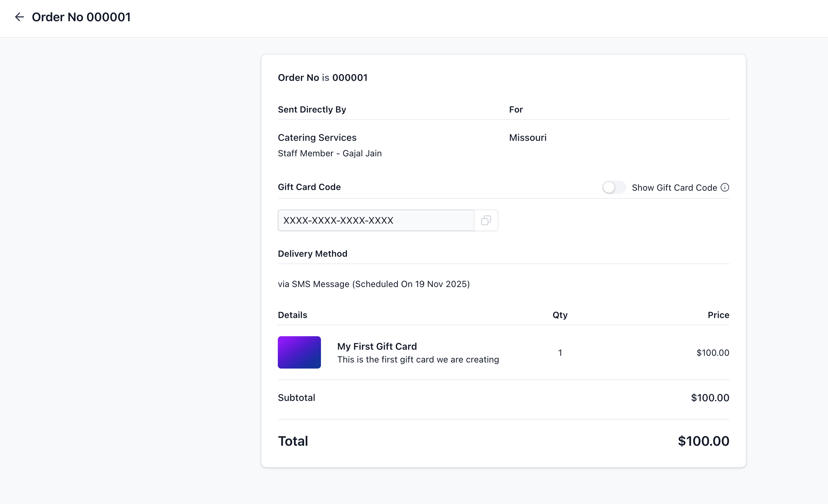Click the $100.00 total amount
The image size is (828, 504).
coord(703,441)
